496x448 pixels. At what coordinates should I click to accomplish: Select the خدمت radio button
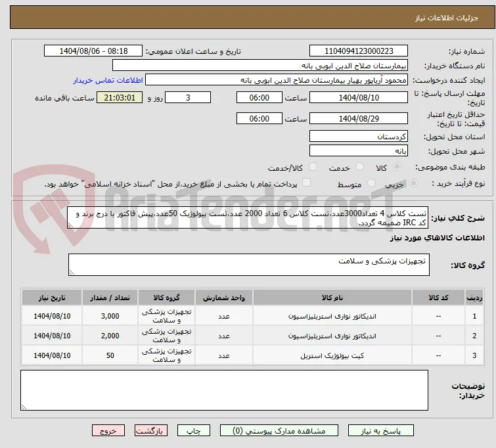(x=359, y=167)
